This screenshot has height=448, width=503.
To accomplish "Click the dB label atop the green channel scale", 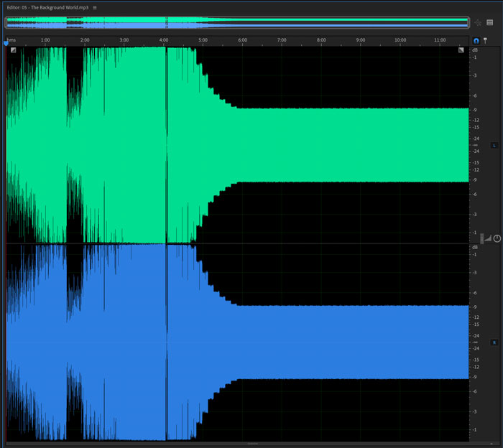I will [x=475, y=50].
